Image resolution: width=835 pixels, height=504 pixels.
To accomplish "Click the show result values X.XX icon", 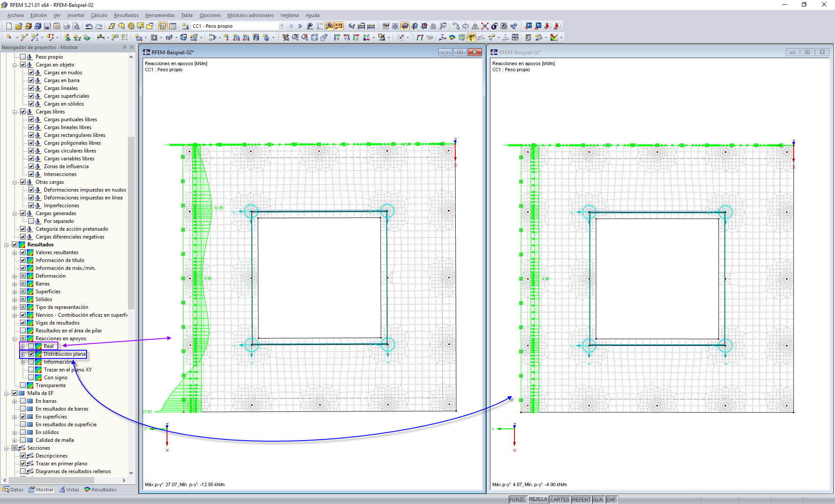I will (x=339, y=26).
